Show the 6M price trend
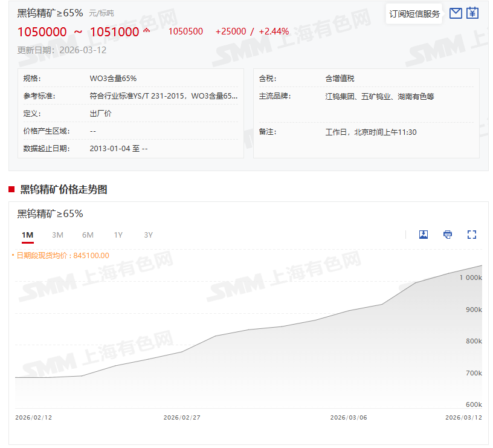Image resolution: width=493 pixels, height=448 pixels. pos(88,235)
